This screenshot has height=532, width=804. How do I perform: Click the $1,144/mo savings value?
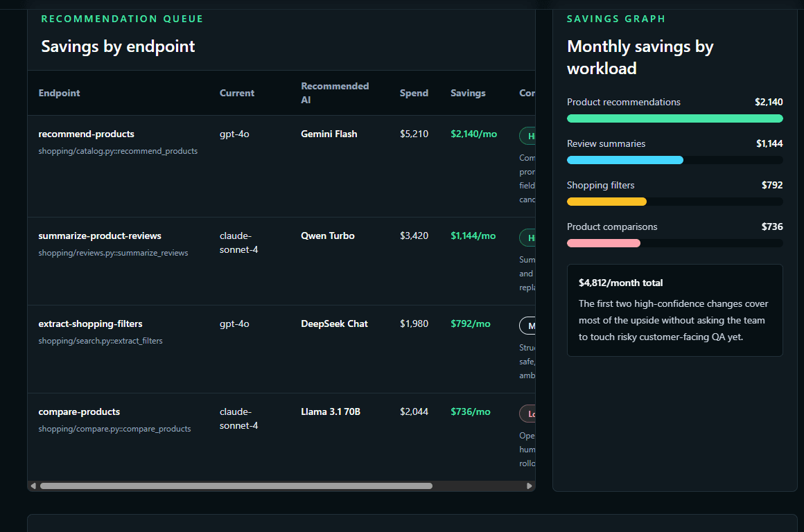coord(473,236)
